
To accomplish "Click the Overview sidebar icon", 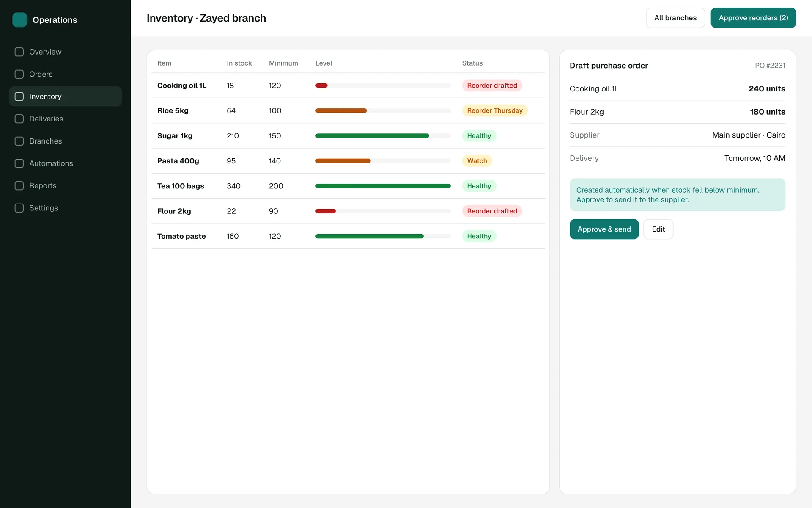I will point(19,52).
